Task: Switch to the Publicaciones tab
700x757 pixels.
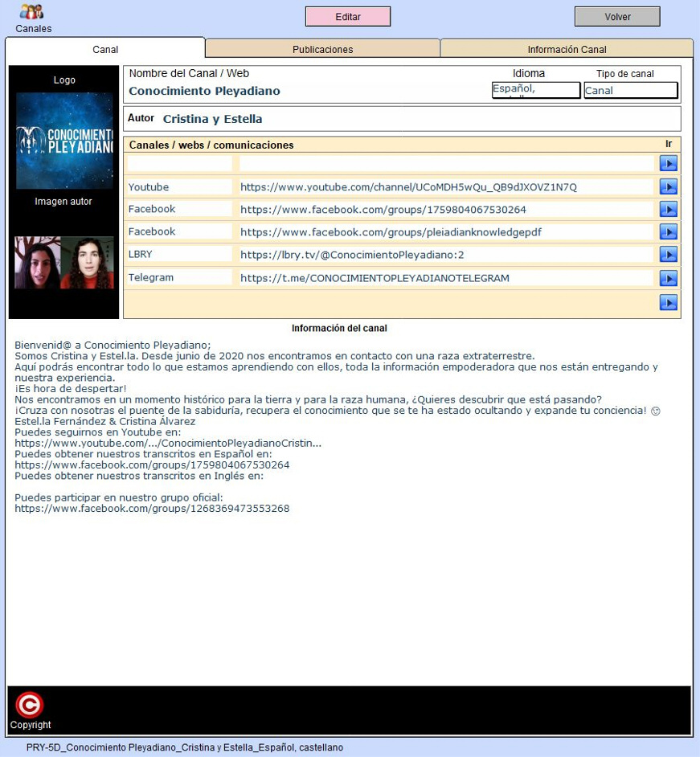Action: tap(322, 49)
